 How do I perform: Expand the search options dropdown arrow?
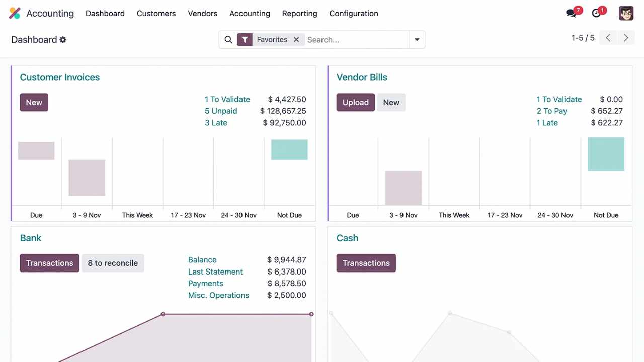(x=417, y=40)
